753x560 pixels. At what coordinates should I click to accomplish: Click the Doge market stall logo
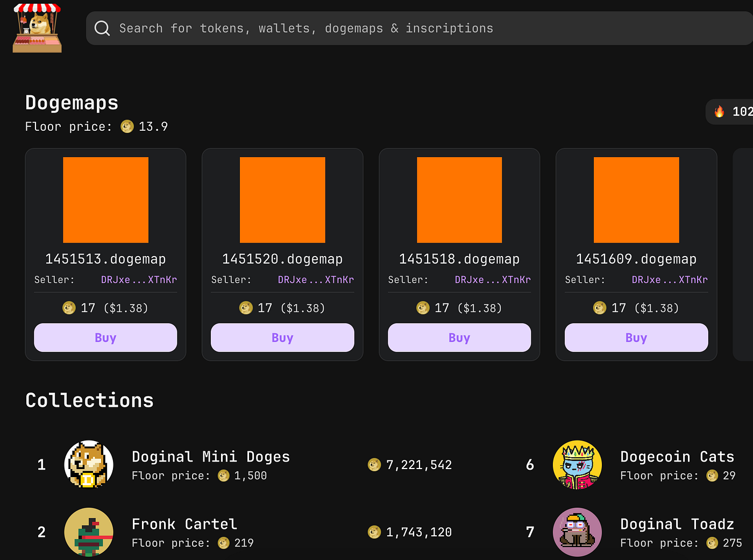point(37,28)
